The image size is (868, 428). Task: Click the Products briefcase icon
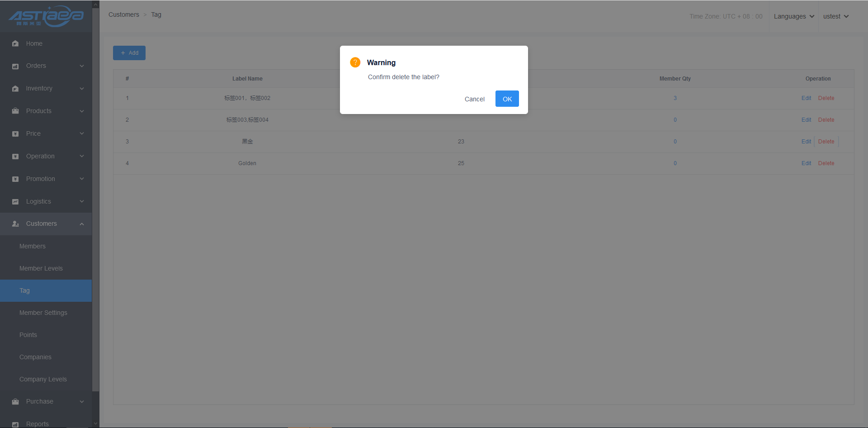[15, 111]
